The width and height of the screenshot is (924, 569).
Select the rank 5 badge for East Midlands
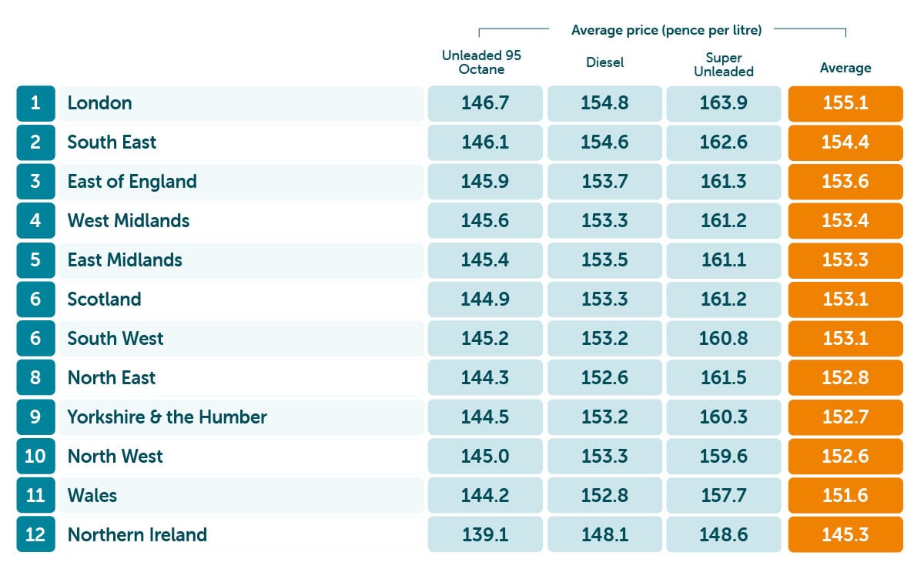click(x=35, y=260)
